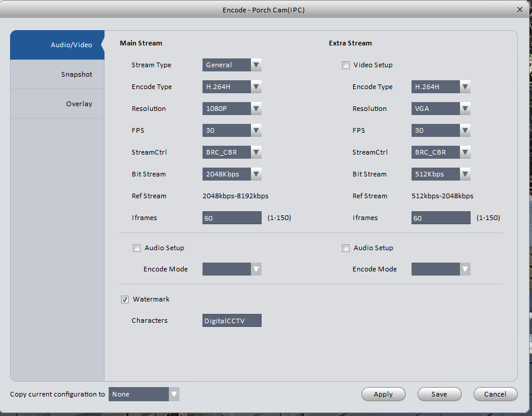
Task: Click Characters field containing DigitalCCTV
Action: tap(231, 320)
